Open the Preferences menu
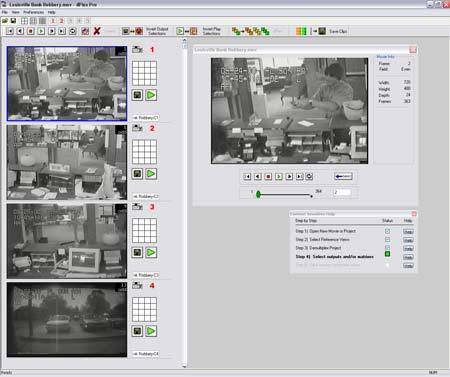 click(33, 12)
